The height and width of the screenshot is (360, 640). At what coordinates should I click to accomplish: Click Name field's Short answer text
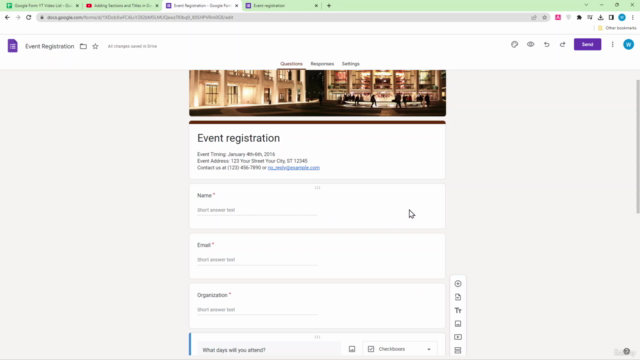(216, 210)
